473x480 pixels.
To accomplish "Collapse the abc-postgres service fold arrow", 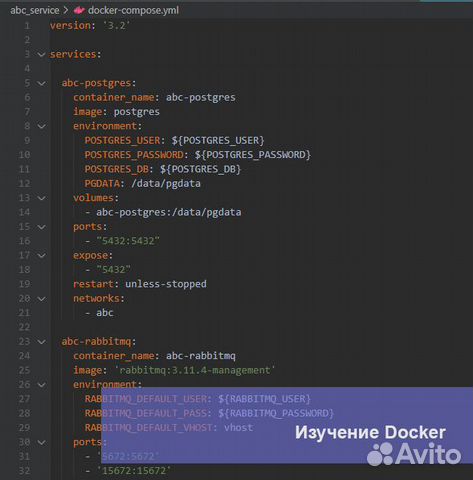I will click(x=41, y=83).
